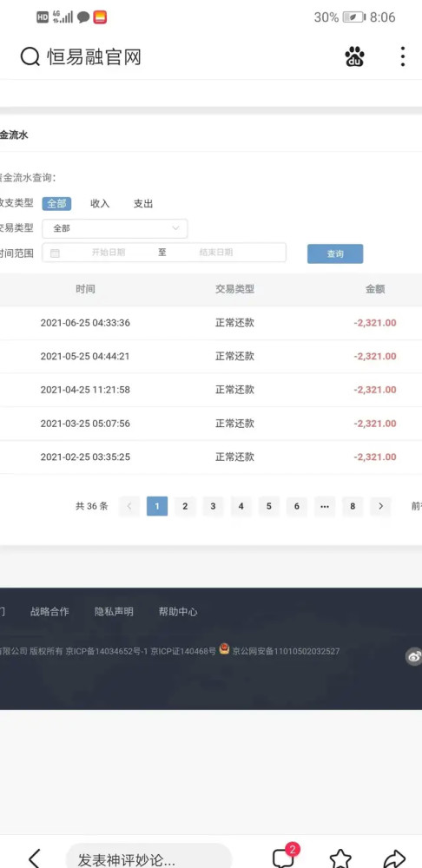Click the 京ICP备14034652号-1 link
Viewport: 422px width, 868px height.
pos(107,652)
